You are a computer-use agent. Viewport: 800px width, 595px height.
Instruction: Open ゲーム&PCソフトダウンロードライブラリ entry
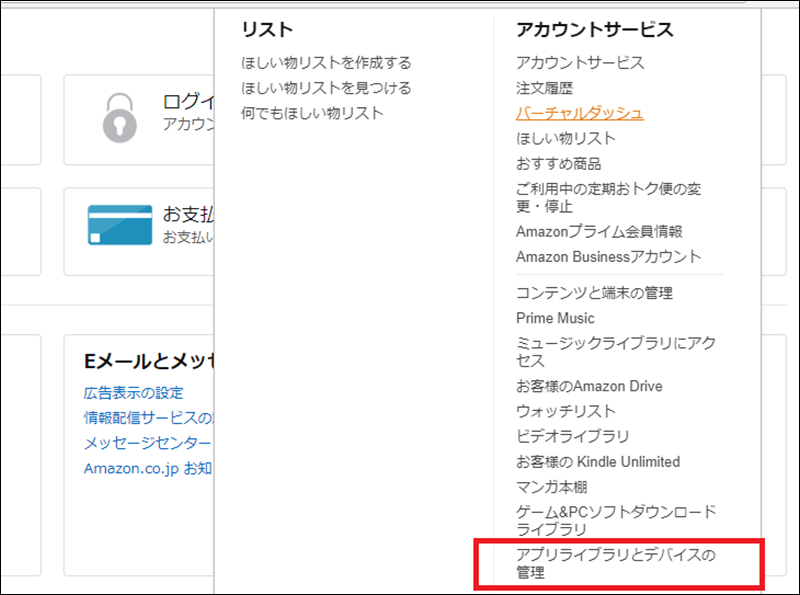[616, 520]
